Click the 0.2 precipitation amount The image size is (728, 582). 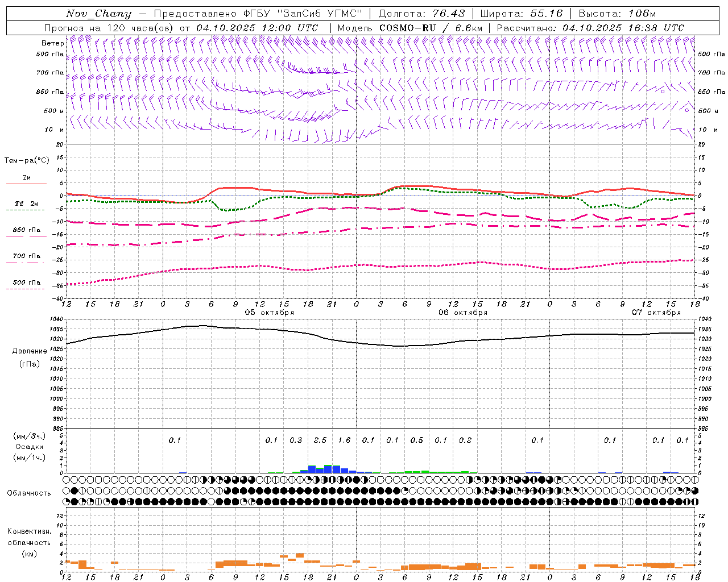pos(465,440)
